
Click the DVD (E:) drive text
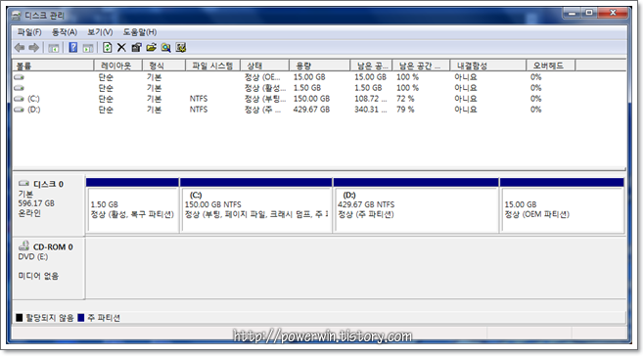pyautogui.click(x=33, y=257)
